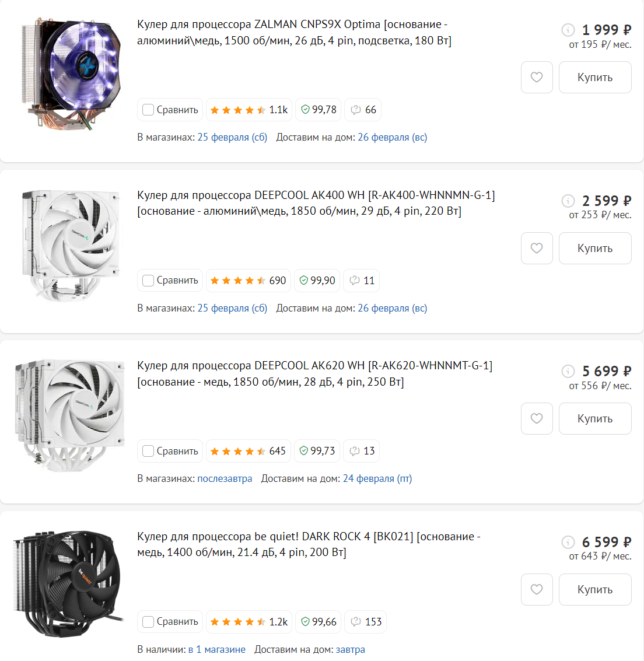Click 'послезавтра' store pickup link
This screenshot has width=644, height=661.
tap(225, 478)
